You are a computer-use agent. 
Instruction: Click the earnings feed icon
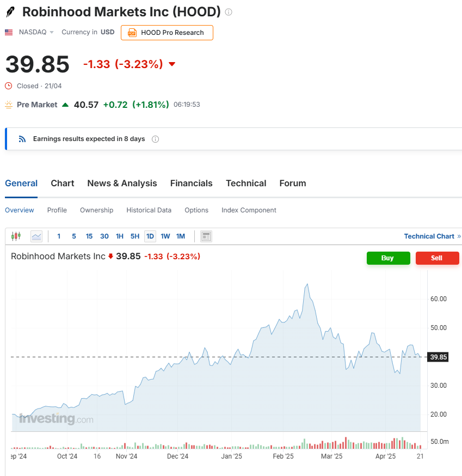[x=22, y=139]
